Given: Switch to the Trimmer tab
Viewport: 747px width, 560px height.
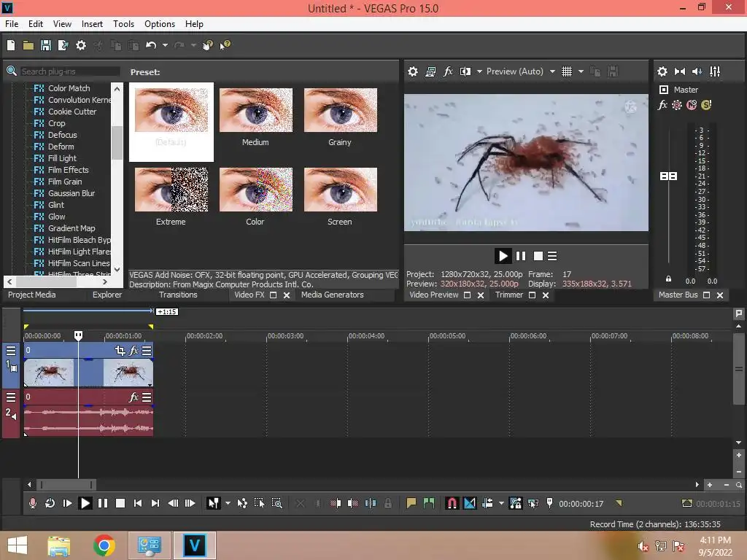Looking at the screenshot, I should click(x=509, y=295).
